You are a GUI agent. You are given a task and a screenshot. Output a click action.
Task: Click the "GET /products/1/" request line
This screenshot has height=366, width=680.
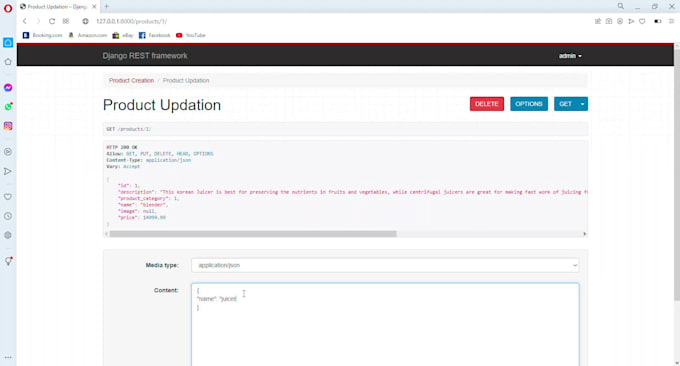click(129, 129)
